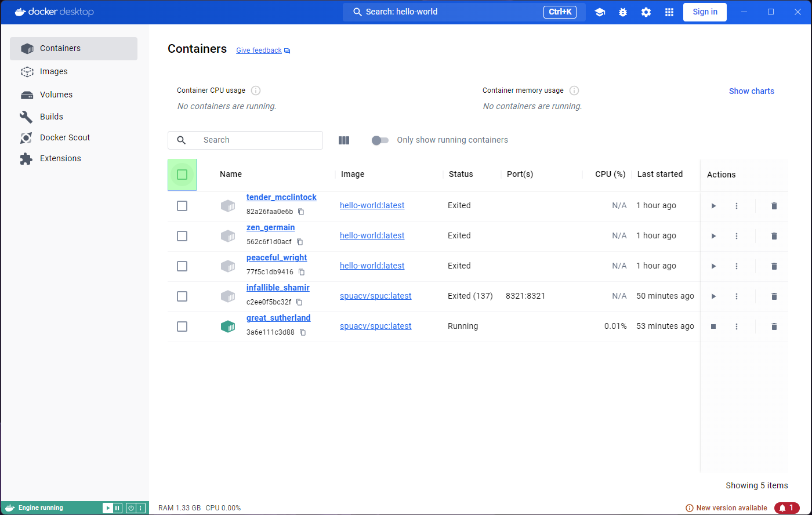Sort by the Status column header
The height and width of the screenshot is (515, 812).
tap(461, 174)
